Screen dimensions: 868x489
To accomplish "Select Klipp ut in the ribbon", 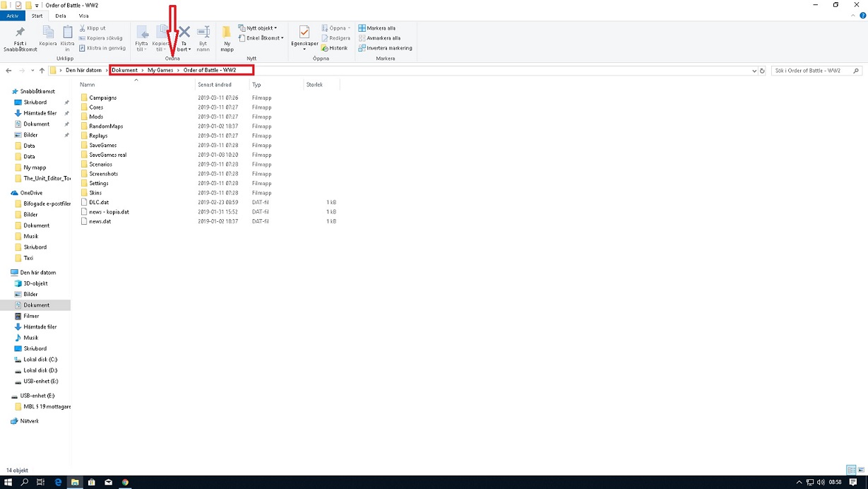I will pos(93,28).
